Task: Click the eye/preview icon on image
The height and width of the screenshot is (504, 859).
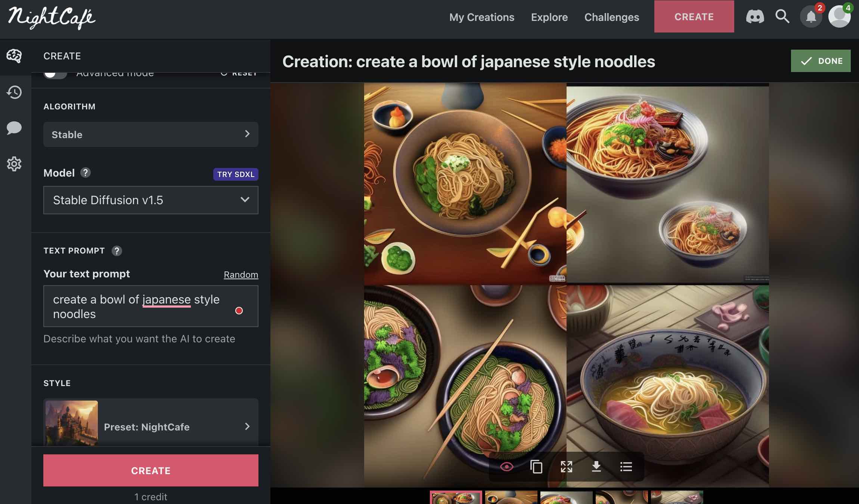Action: point(506,466)
